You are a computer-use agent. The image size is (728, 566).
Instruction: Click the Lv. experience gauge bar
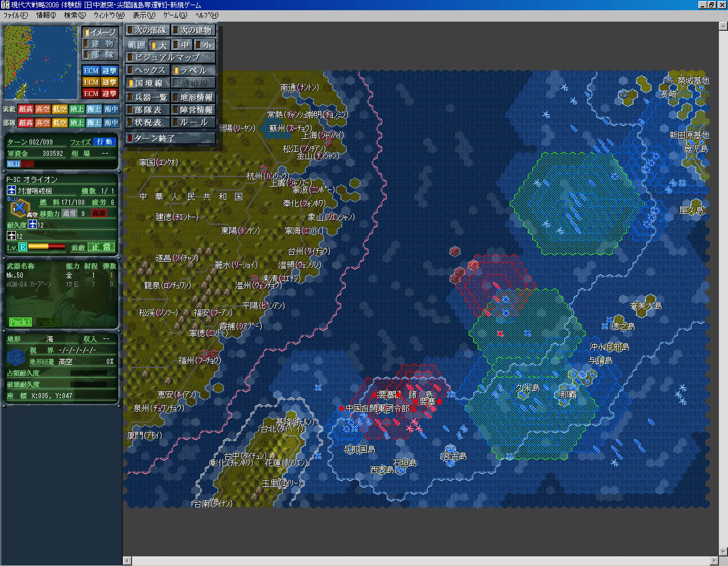(x=47, y=247)
